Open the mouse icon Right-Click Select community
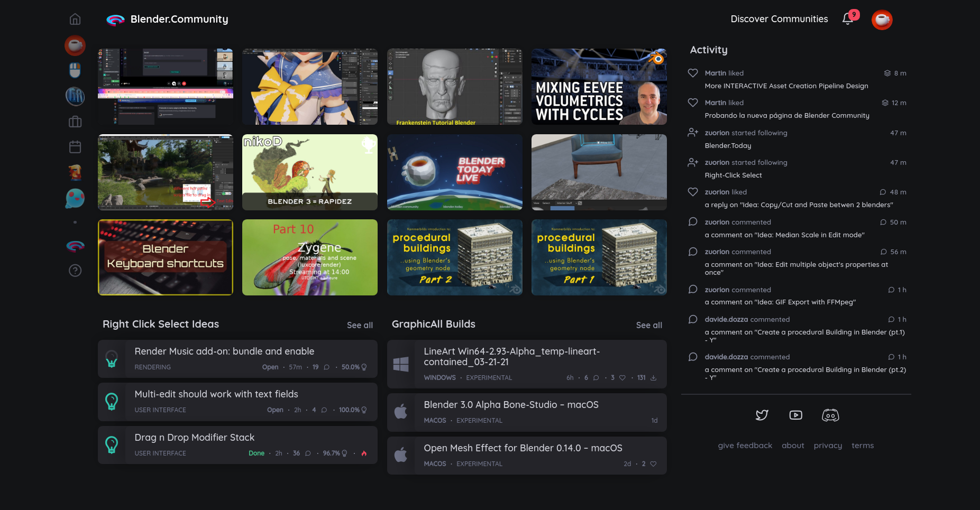The image size is (980, 510). coord(75,70)
